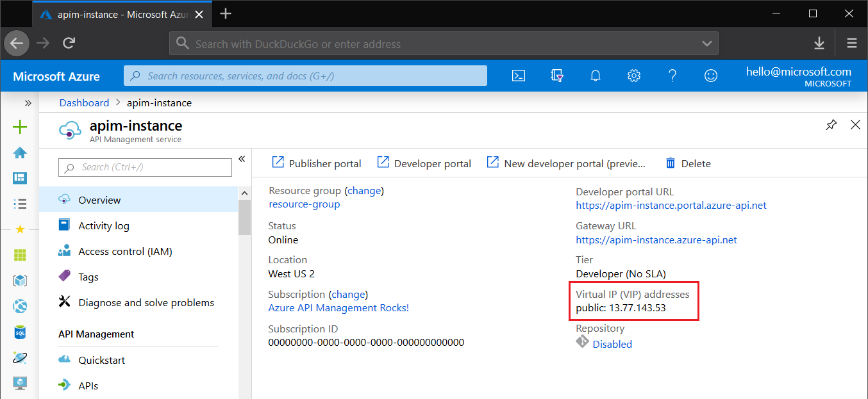This screenshot has height=399, width=868.
Task: Go to Home in left sidebar
Action: click(x=20, y=152)
